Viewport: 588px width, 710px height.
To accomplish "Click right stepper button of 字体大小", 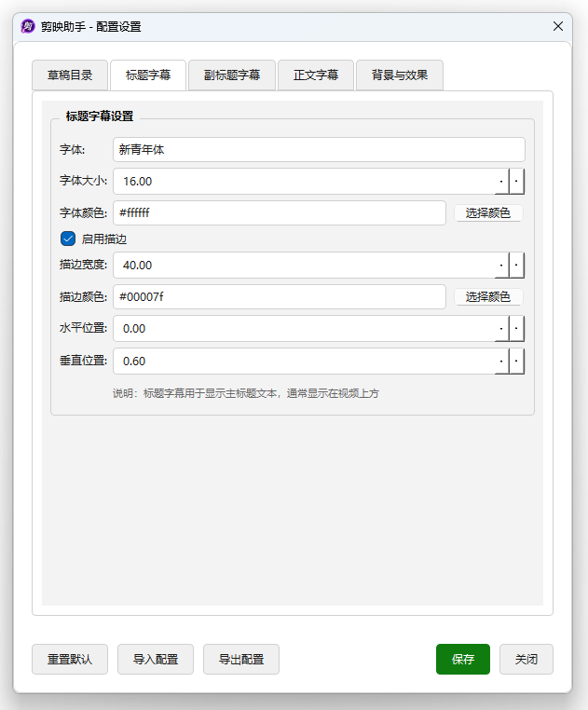I will 517,182.
